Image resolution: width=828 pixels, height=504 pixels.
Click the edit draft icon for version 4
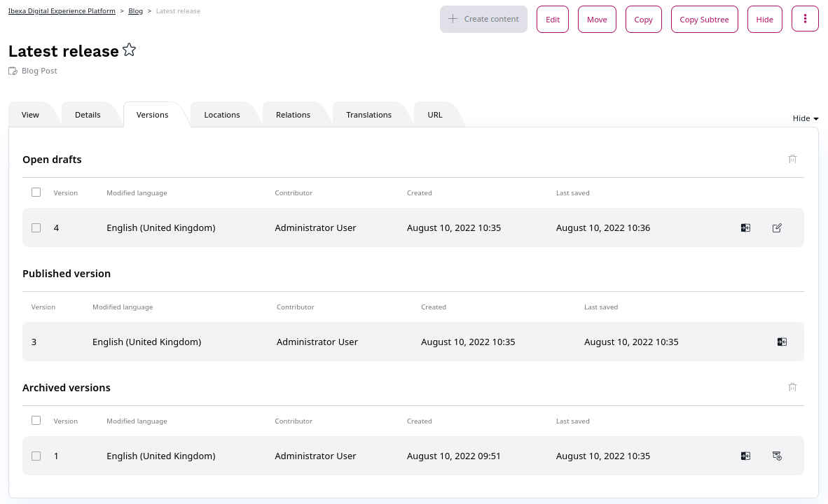pyautogui.click(x=777, y=227)
